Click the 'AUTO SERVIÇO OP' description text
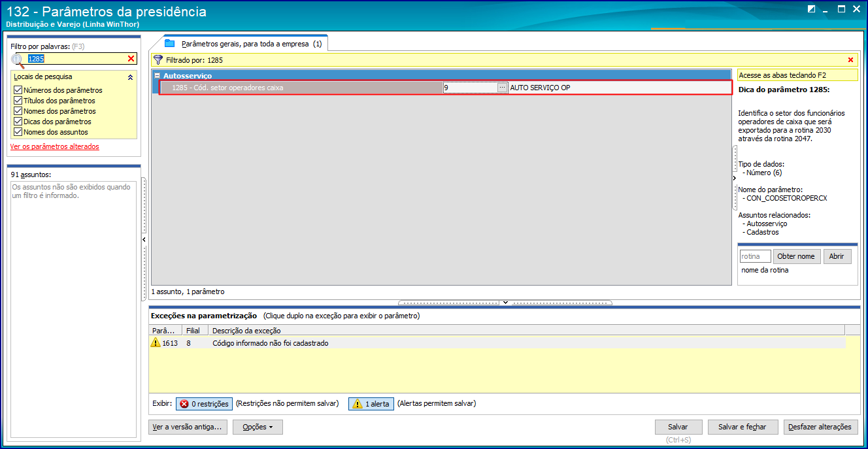Image resolution: width=868 pixels, height=449 pixels. click(540, 88)
